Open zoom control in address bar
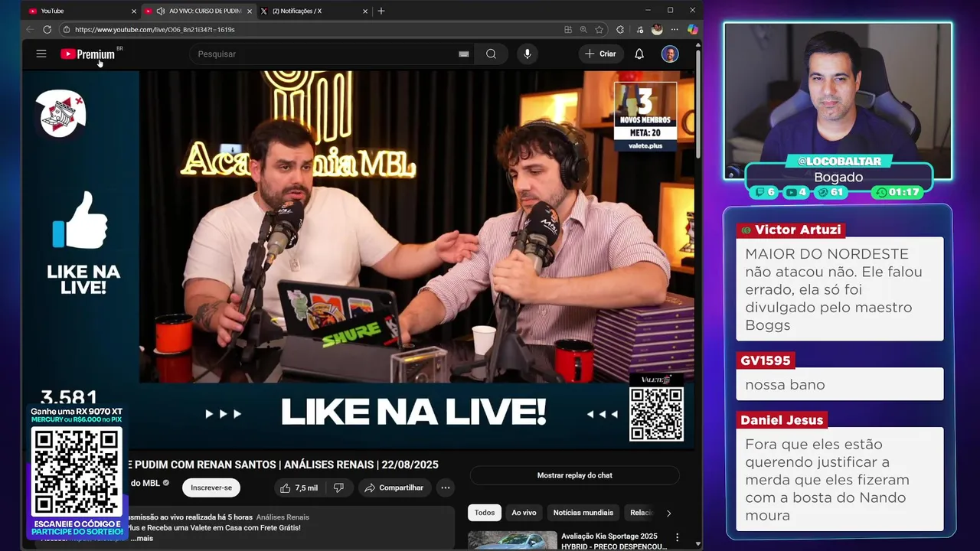The width and height of the screenshot is (980, 551). pos(583,29)
